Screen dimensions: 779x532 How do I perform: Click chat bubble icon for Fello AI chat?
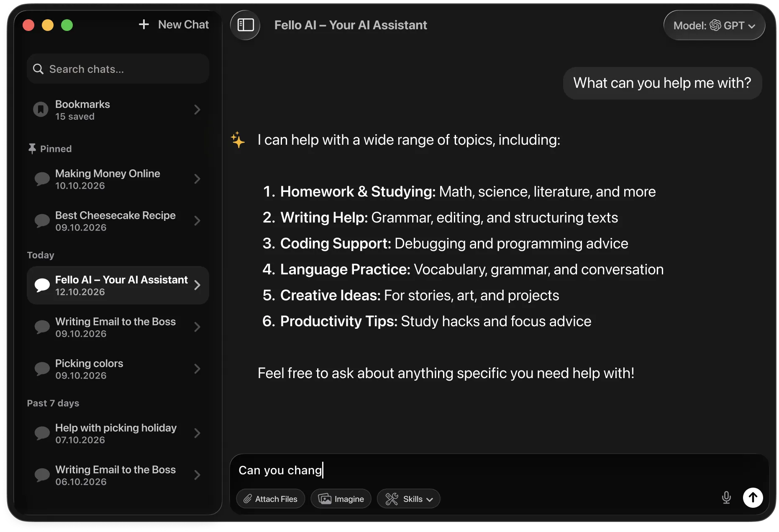(x=42, y=285)
